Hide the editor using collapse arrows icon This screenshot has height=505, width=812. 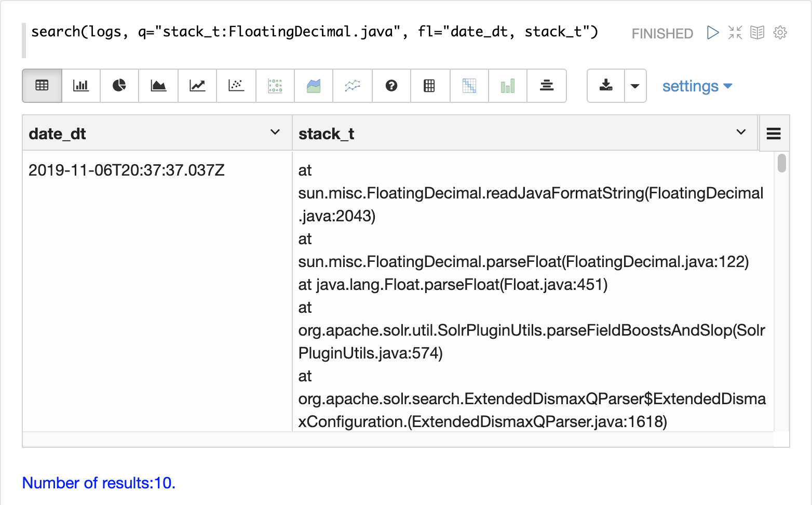735,33
